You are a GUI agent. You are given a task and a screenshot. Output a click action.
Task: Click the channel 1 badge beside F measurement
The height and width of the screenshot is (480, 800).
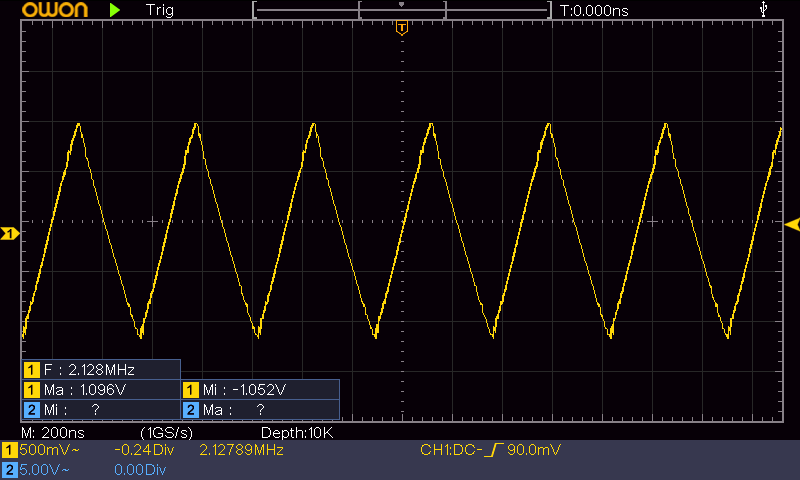coord(32,369)
